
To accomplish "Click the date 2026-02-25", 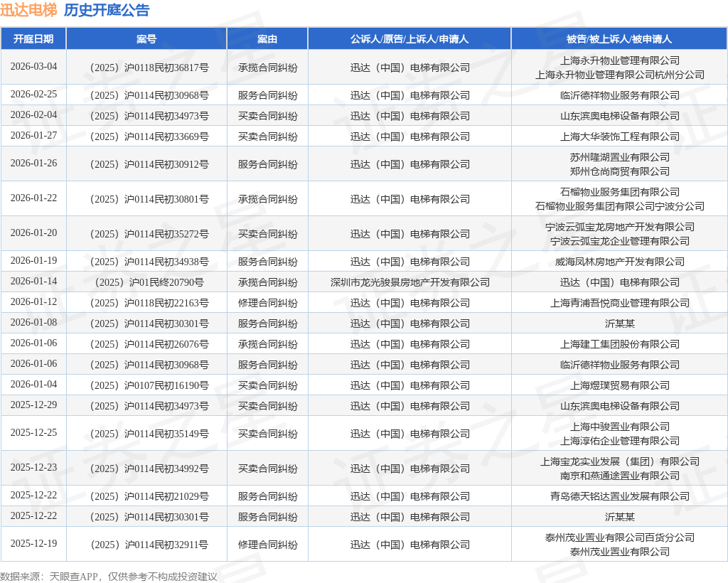I will pyautogui.click(x=33, y=95).
